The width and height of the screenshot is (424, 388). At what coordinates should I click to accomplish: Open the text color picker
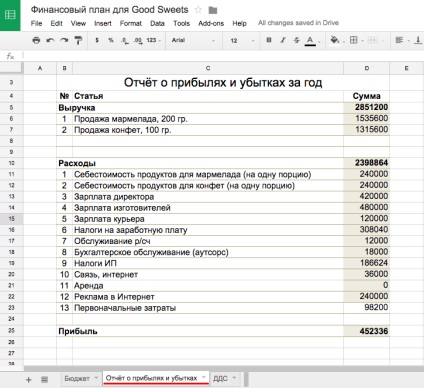[310, 41]
